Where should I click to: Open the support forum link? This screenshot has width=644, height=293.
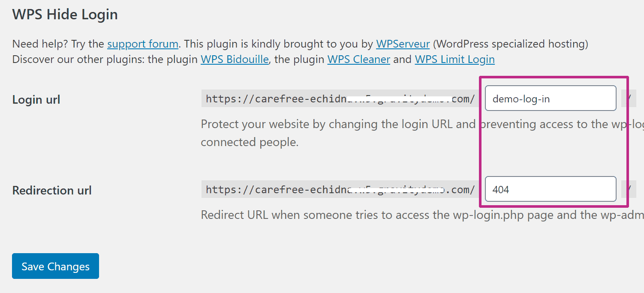(143, 44)
